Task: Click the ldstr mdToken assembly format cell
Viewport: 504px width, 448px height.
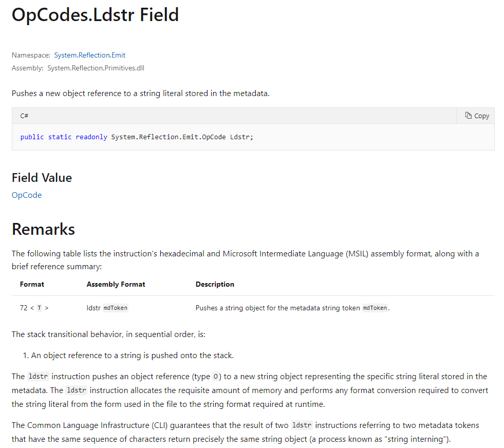Action: [107, 308]
